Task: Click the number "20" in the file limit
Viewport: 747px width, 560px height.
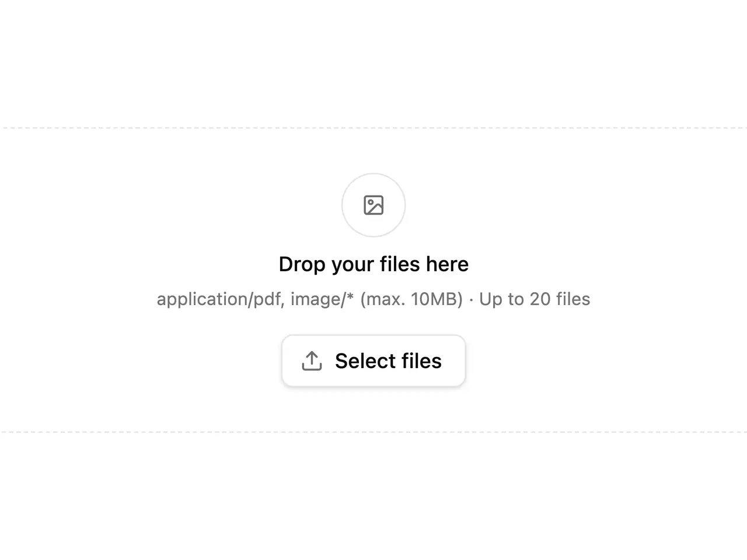Action: [x=540, y=299]
